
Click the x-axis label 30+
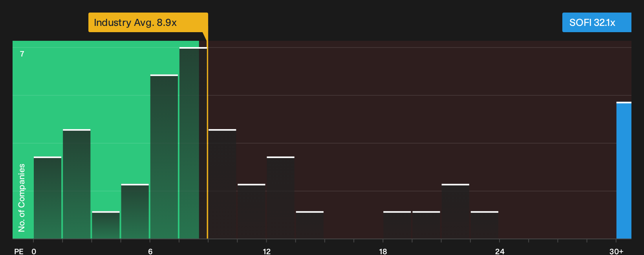pyautogui.click(x=617, y=251)
